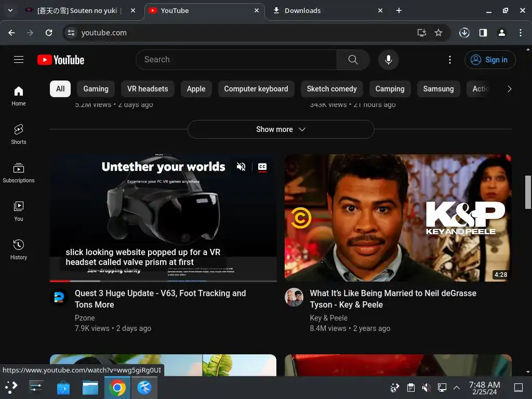Open Neil deGrasse Tyson Key & Peele title
532x399 pixels.
(393, 299)
